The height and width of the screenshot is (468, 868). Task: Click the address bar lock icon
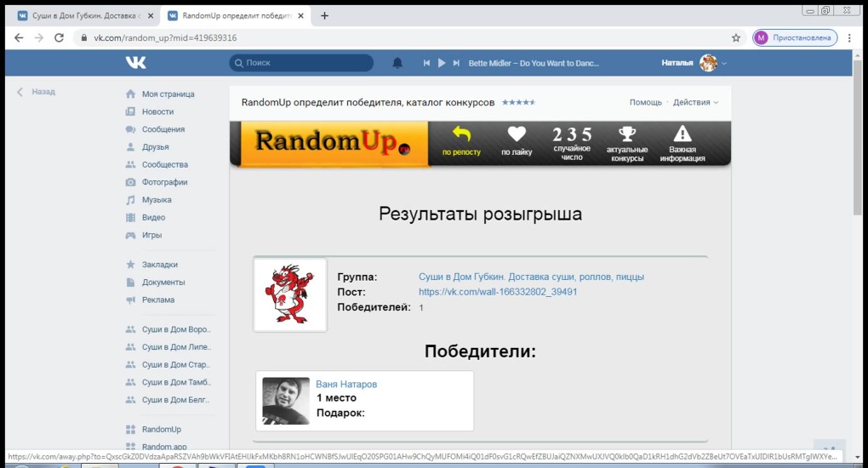point(84,37)
